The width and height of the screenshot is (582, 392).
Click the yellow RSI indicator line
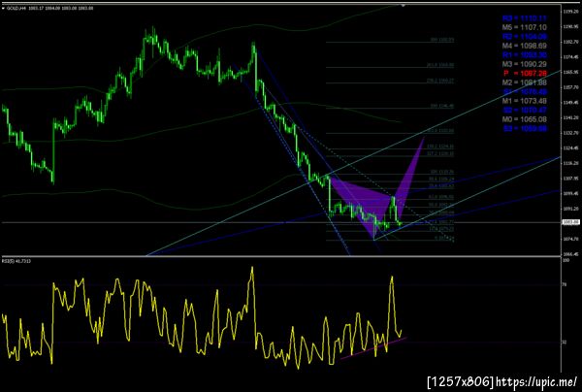203,317
